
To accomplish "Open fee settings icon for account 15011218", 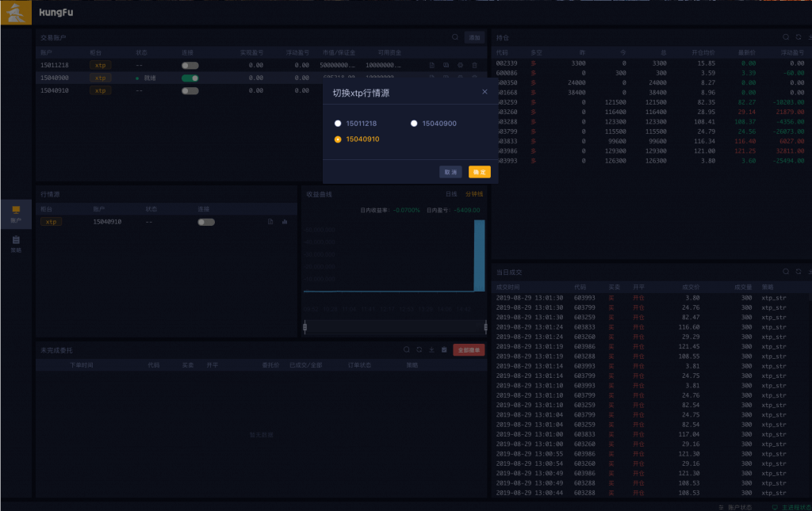I will 446,65.
